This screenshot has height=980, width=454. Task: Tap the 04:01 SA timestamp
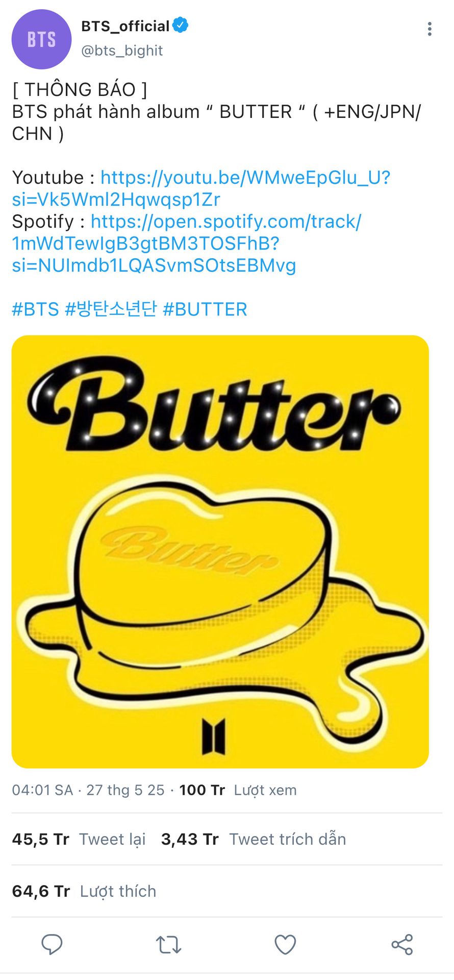42,790
